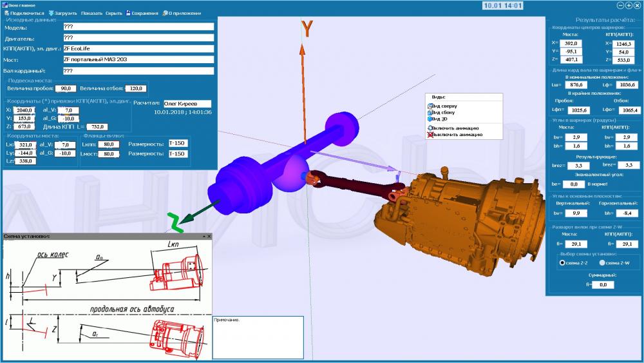
Task: Click the Включить анимацию icon
Action: (x=430, y=128)
